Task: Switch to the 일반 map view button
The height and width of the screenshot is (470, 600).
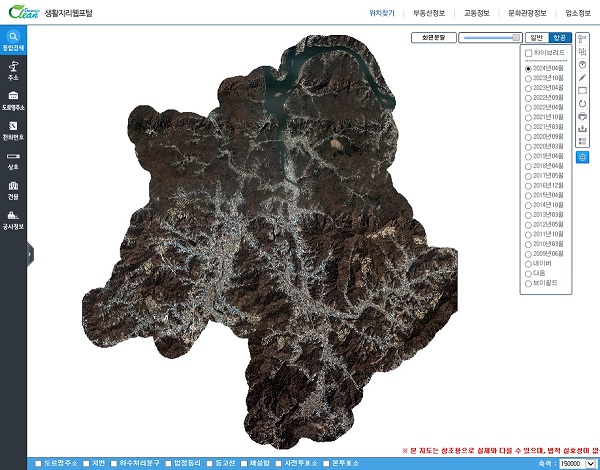Action: [537, 38]
